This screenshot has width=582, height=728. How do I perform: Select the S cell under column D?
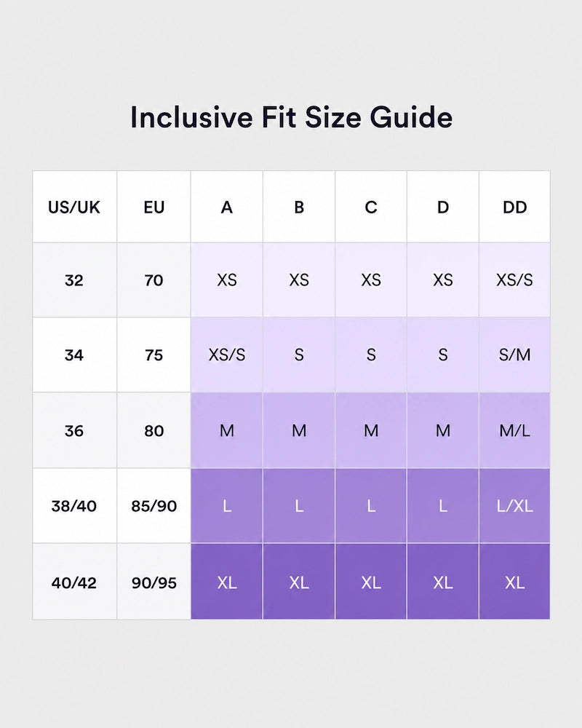(x=443, y=355)
